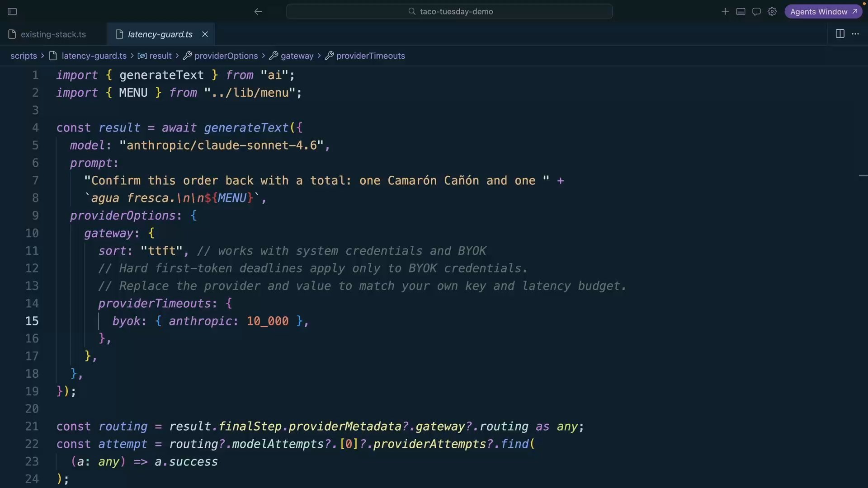
Task: Click "agua fresca" in the template string
Action: tap(130, 198)
